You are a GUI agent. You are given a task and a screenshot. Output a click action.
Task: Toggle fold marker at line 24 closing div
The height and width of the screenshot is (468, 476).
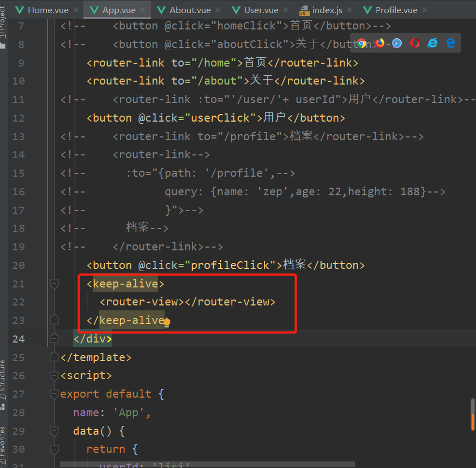point(55,338)
